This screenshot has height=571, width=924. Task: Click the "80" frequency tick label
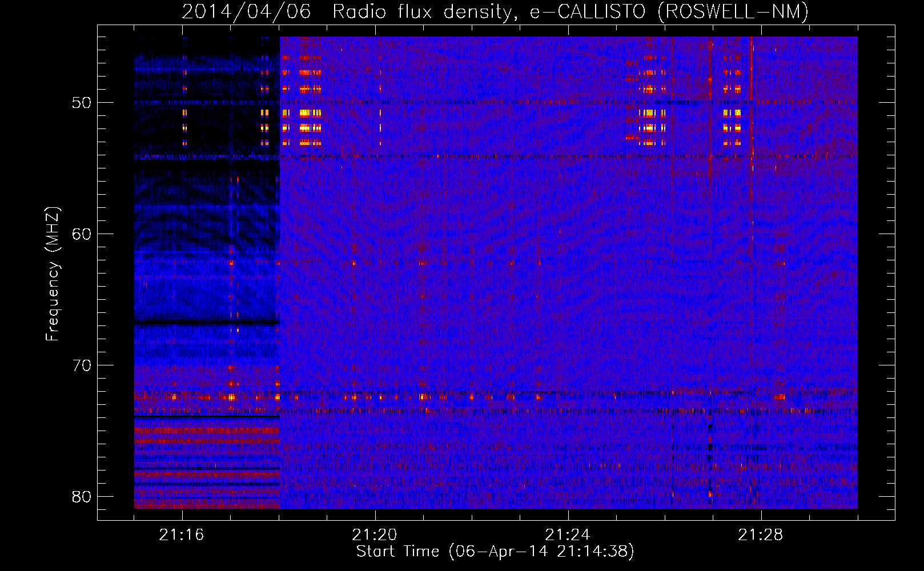tap(82, 497)
